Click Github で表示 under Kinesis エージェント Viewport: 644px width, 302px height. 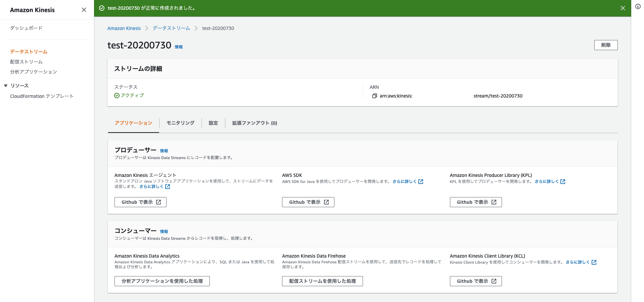(x=140, y=202)
